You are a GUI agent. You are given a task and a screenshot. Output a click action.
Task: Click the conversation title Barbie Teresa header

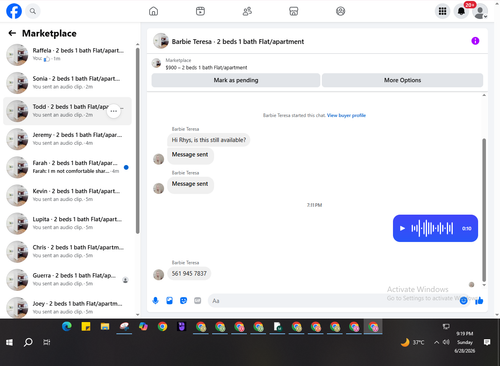coord(238,42)
